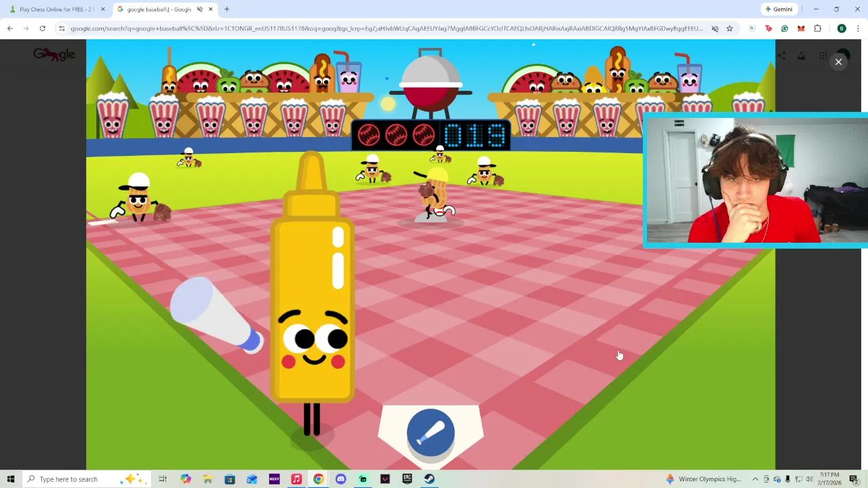Screen dimensions: 868x488
Task: Open the Chrome three-dot menu
Action: pyautogui.click(x=859, y=28)
